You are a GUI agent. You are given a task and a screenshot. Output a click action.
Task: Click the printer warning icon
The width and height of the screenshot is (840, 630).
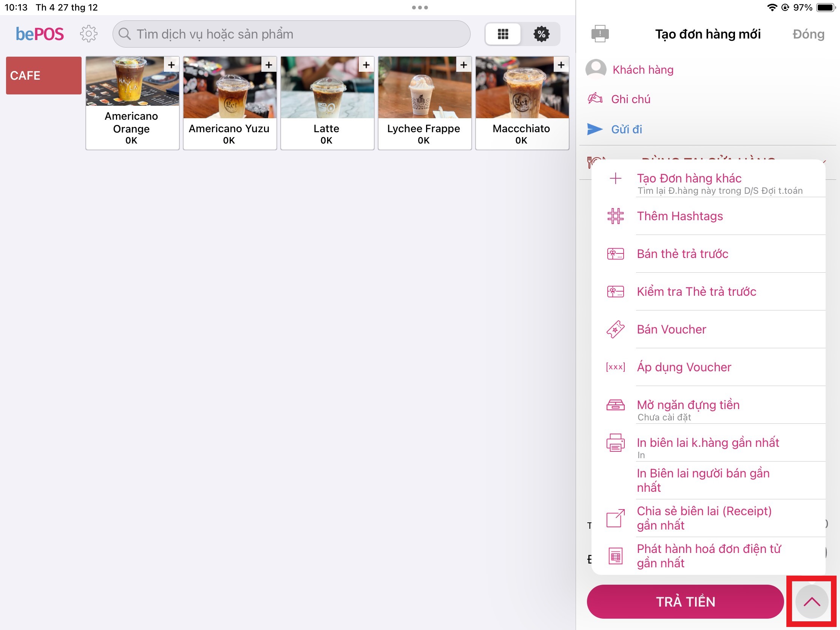click(x=600, y=34)
